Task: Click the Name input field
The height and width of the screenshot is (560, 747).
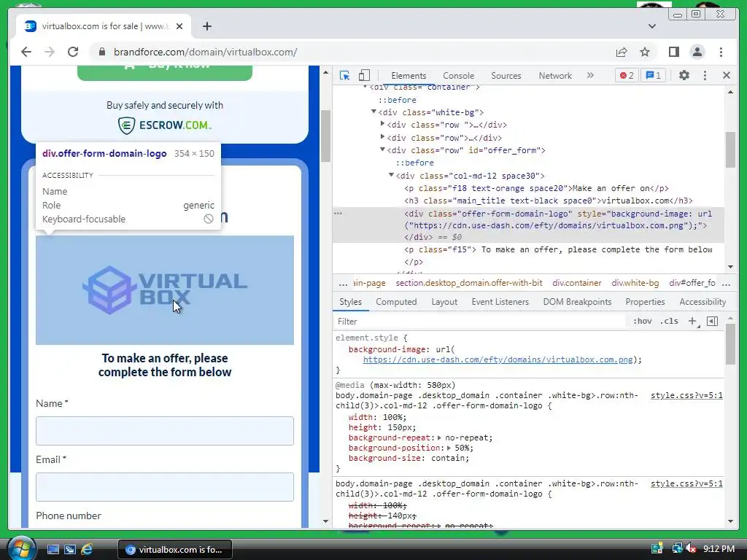Action: click(165, 431)
